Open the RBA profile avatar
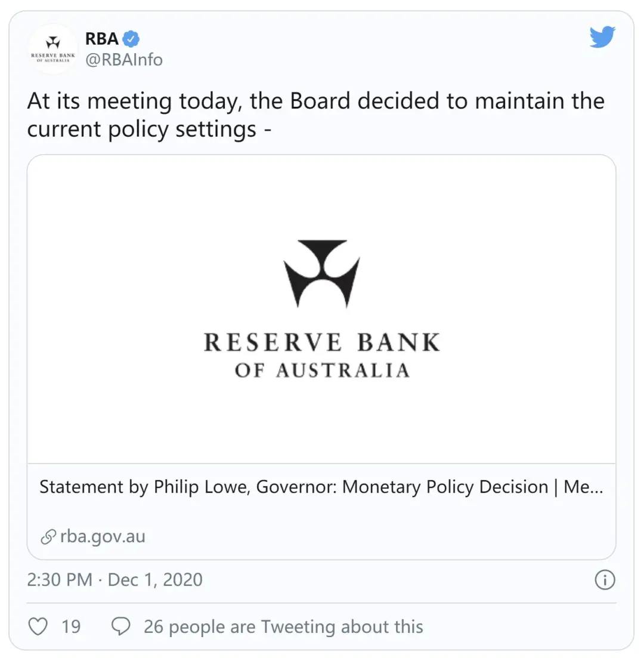Screen dimensions: 644x658 click(53, 49)
